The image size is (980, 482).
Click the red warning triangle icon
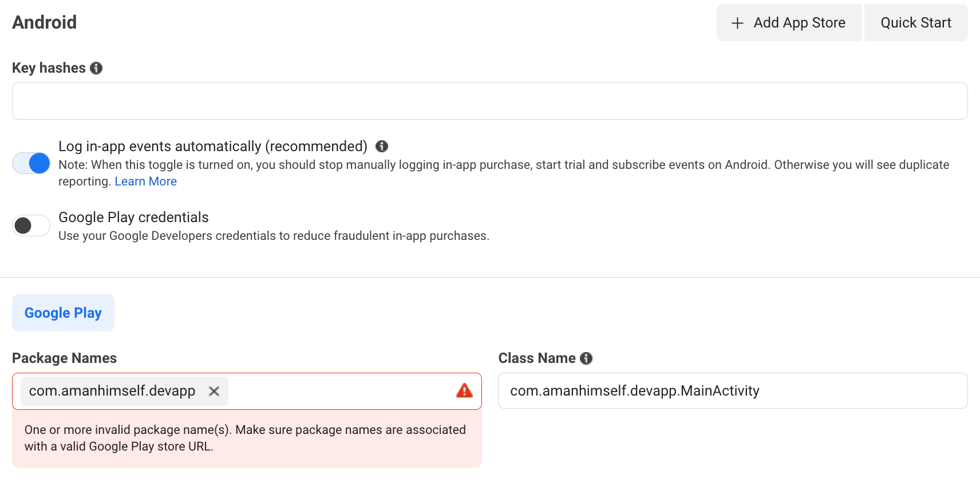pos(464,391)
